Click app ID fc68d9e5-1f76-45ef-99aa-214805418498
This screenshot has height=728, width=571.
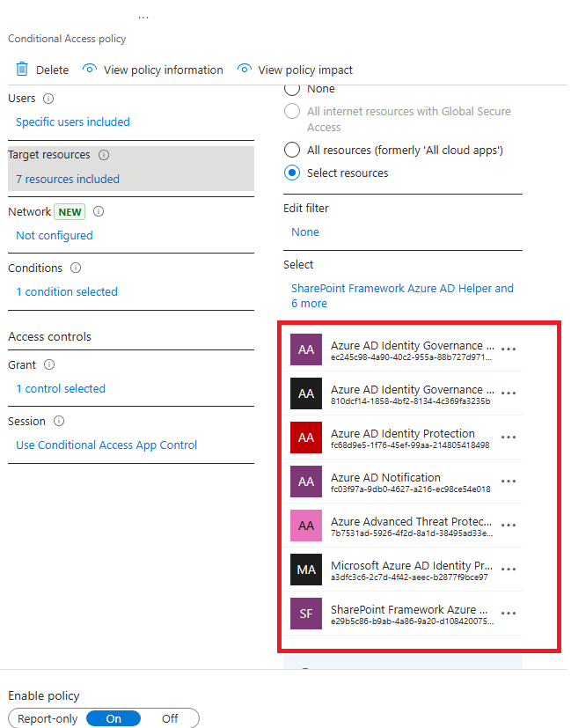point(410,445)
